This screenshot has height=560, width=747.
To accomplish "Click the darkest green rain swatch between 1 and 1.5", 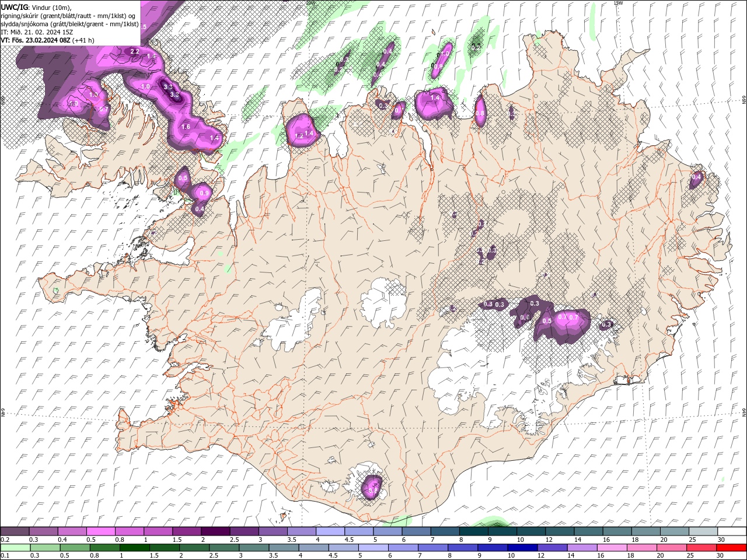I will (135, 548).
